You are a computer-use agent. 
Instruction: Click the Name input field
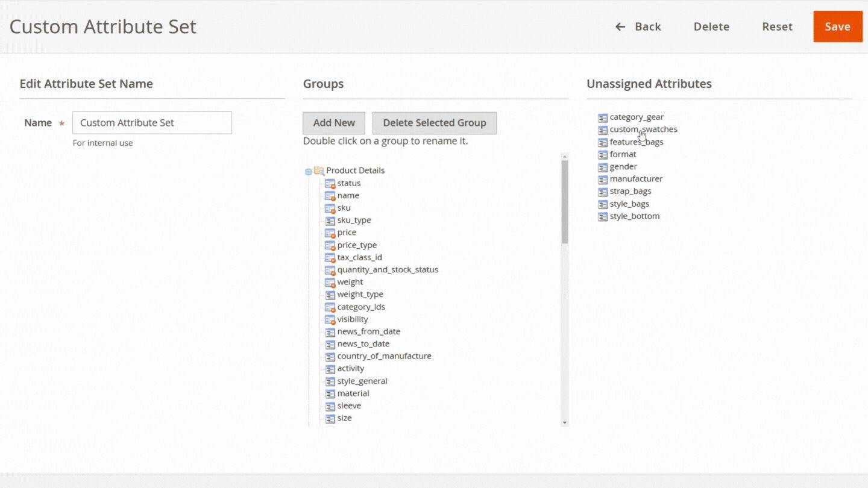(152, 122)
